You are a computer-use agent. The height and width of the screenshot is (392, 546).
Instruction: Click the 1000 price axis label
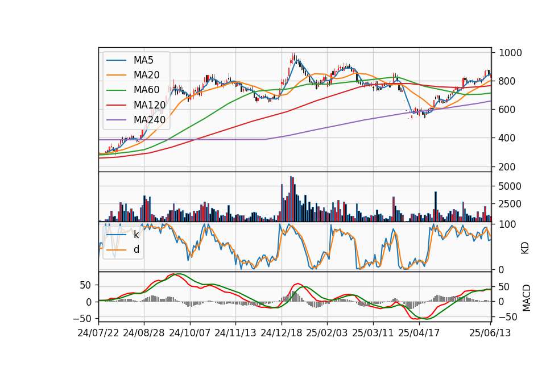click(x=510, y=53)
